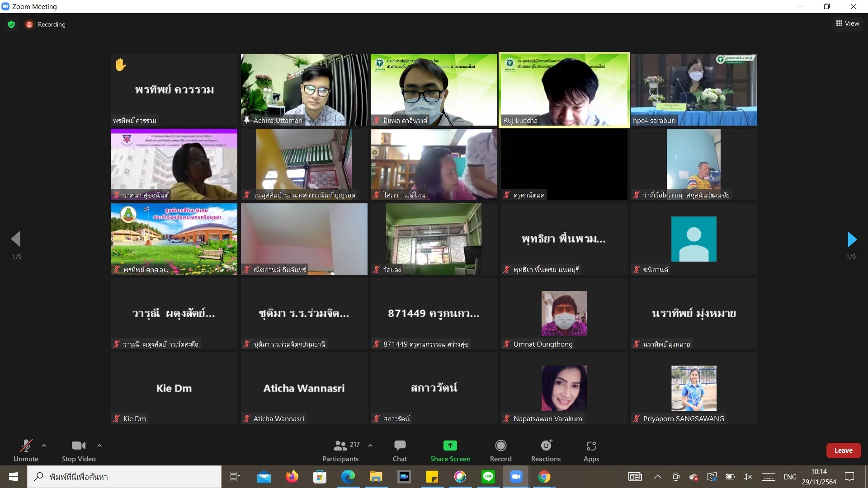Click Napatsawan Varakum profile picture
Viewport: 868px width, 488px height.
(564, 388)
